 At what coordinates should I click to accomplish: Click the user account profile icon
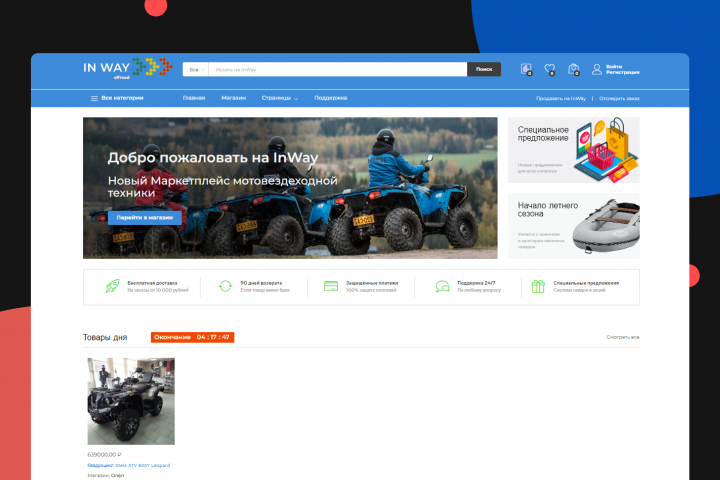click(x=596, y=69)
